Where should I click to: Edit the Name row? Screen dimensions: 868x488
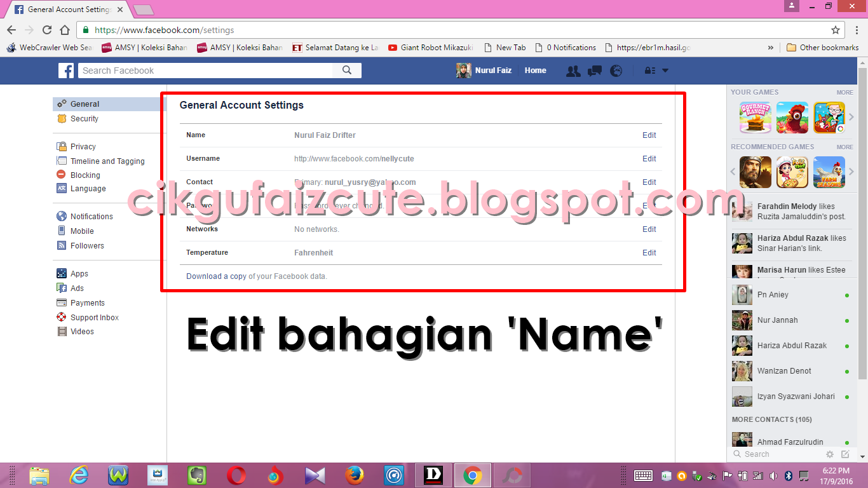649,135
